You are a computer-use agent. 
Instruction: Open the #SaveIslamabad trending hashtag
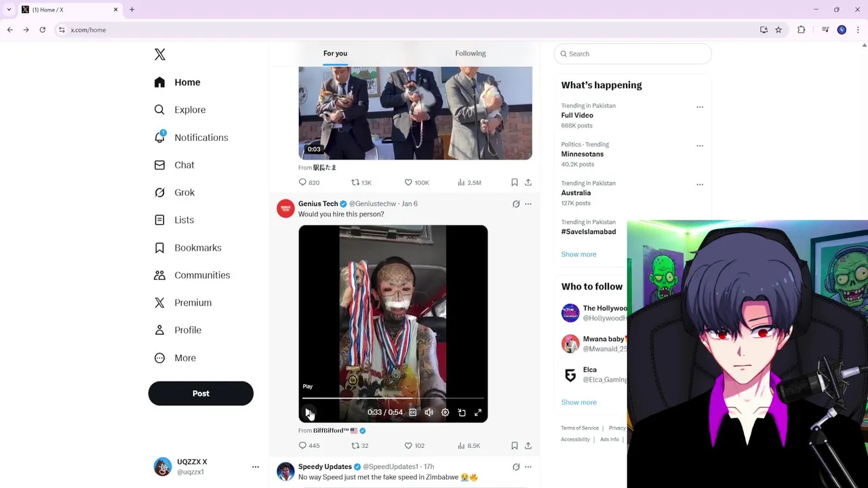coord(589,232)
